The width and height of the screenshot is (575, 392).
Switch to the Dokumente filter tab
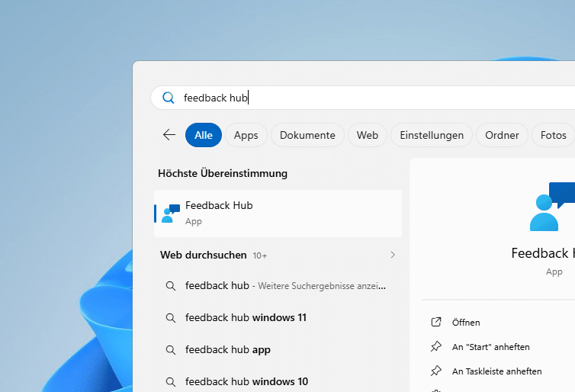tap(307, 135)
